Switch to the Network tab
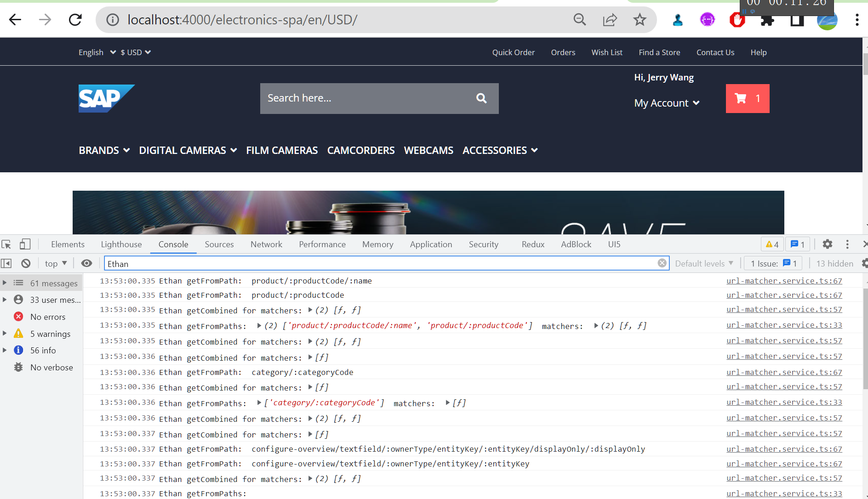868x499 pixels. [x=266, y=244]
